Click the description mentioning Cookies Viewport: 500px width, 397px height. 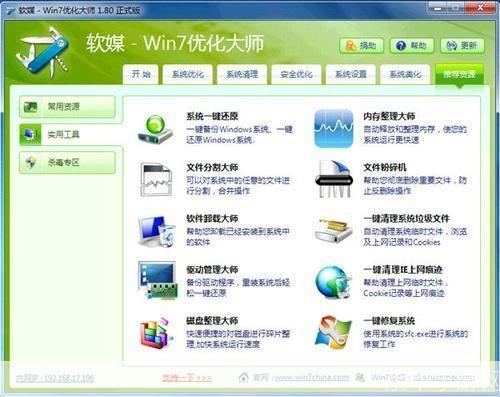click(x=415, y=237)
